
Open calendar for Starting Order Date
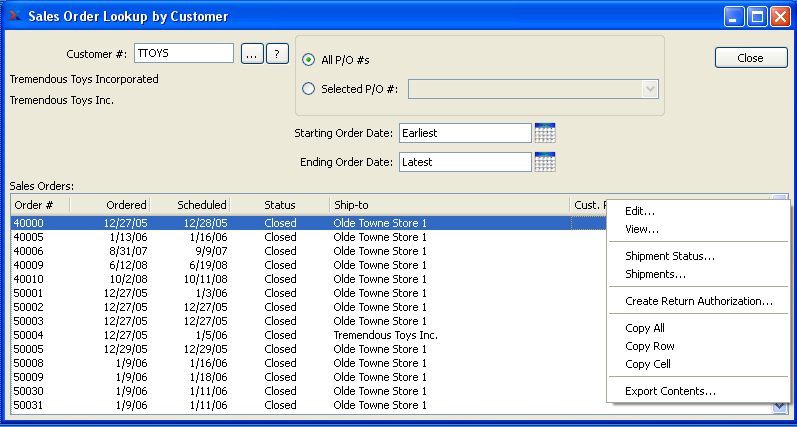[545, 133]
